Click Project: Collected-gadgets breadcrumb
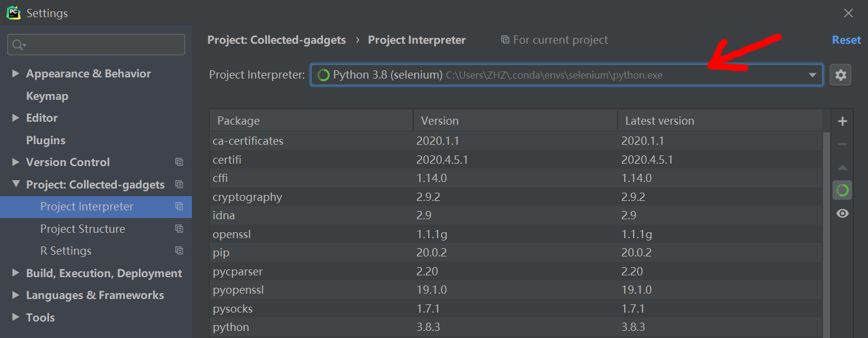868x338 pixels. click(x=276, y=40)
